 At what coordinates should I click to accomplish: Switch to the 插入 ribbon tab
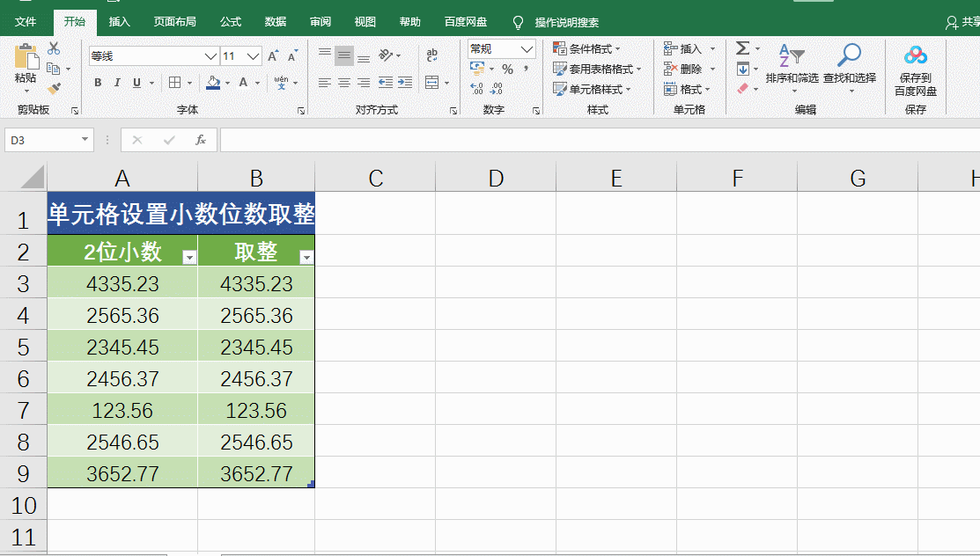click(119, 22)
